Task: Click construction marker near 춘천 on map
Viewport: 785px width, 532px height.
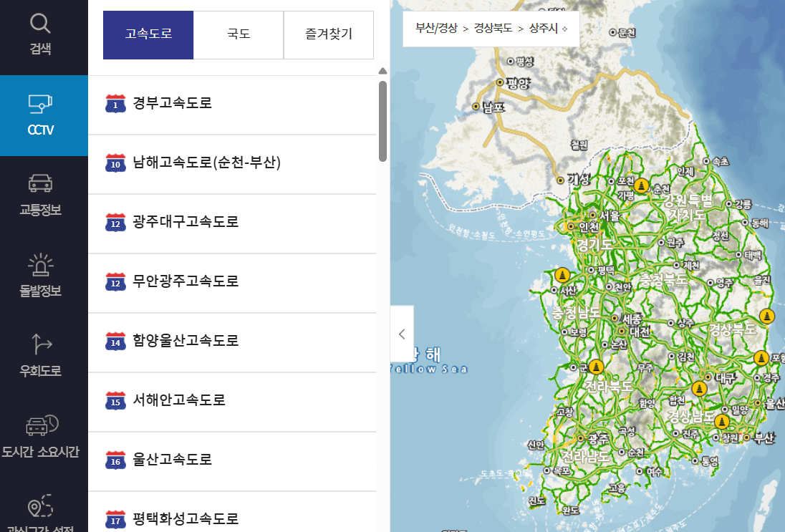Action: click(x=641, y=185)
